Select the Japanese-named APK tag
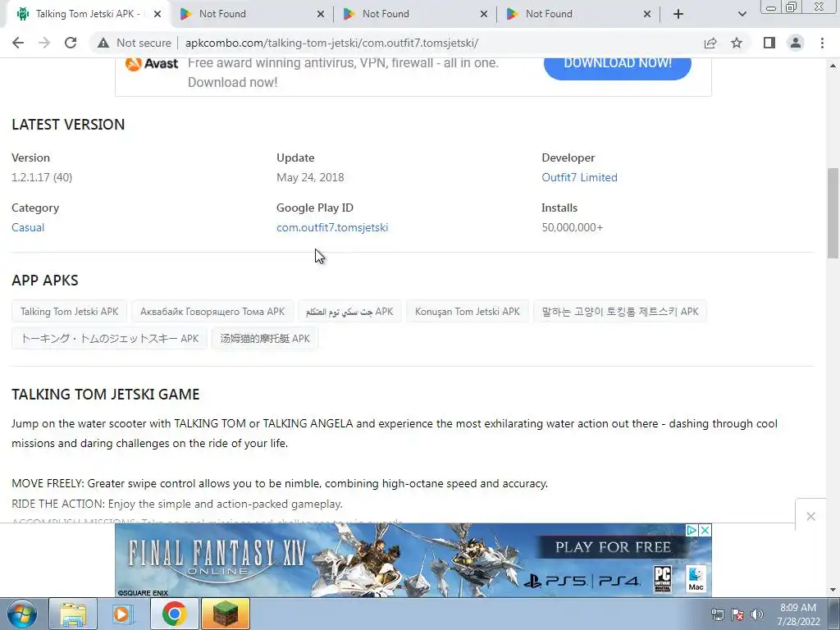The image size is (840, 630). pos(109,339)
